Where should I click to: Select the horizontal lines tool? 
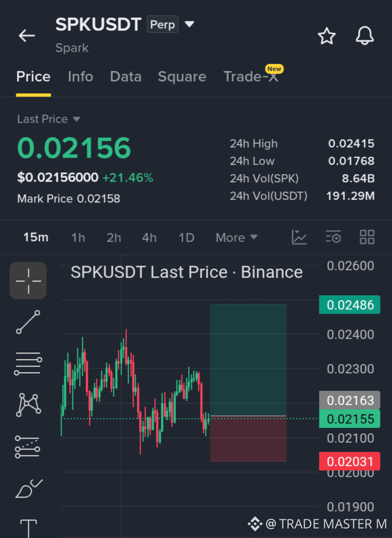tap(28, 363)
